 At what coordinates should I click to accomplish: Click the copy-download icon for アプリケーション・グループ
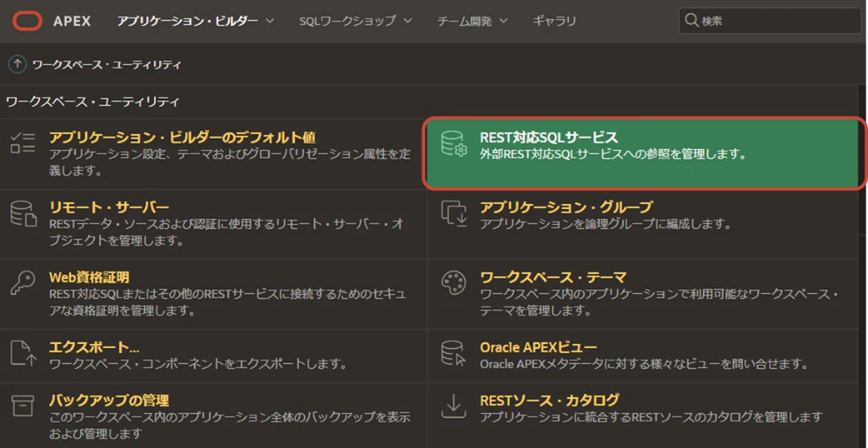tap(454, 213)
